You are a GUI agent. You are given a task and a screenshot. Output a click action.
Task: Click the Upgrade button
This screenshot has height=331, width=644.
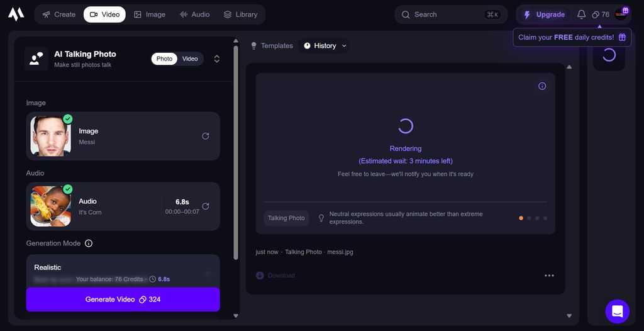click(544, 14)
